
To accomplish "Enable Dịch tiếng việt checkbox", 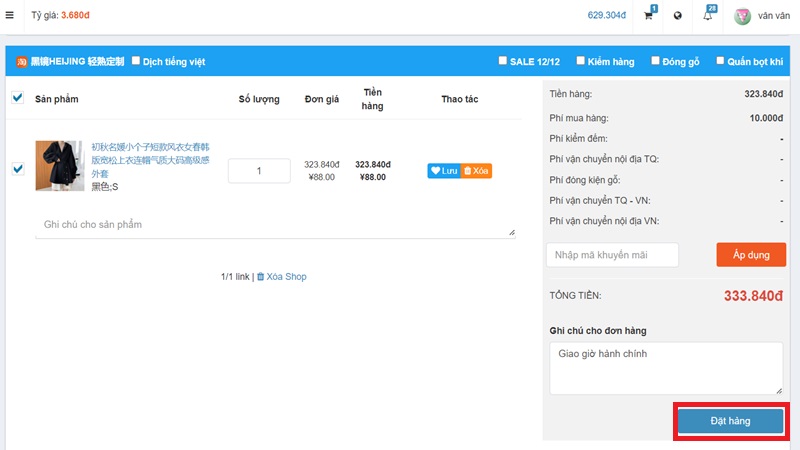I will coord(136,61).
